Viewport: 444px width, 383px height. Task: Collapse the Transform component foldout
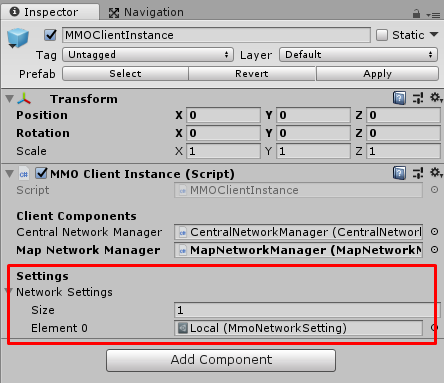tap(9, 99)
